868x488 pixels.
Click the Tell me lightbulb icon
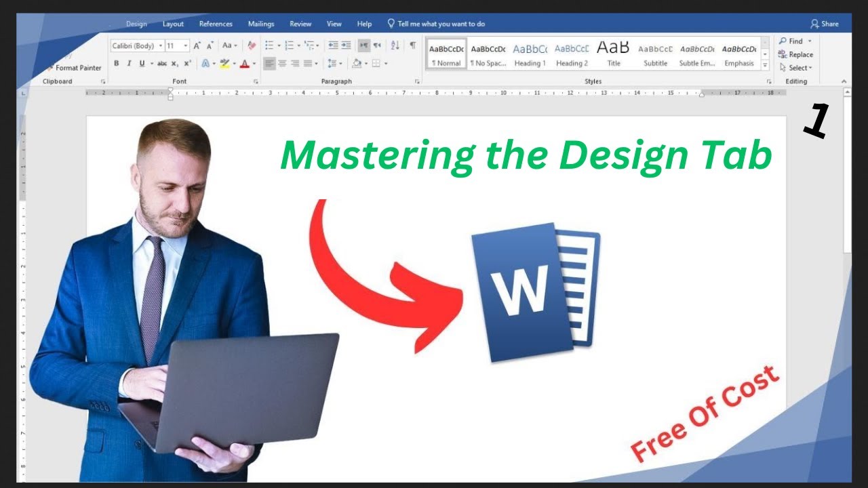point(391,23)
